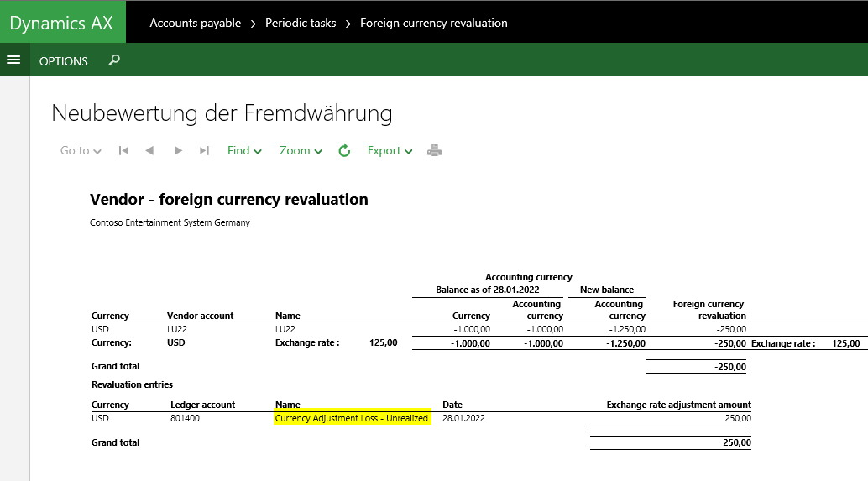Select the highlighted Currency Adjustment Loss entry
The width and height of the screenshot is (868, 481).
352,418
